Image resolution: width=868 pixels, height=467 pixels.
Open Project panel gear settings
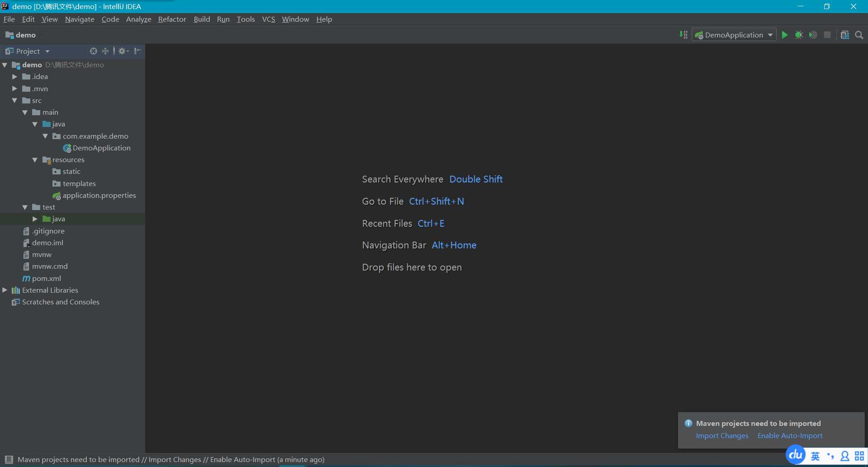123,51
